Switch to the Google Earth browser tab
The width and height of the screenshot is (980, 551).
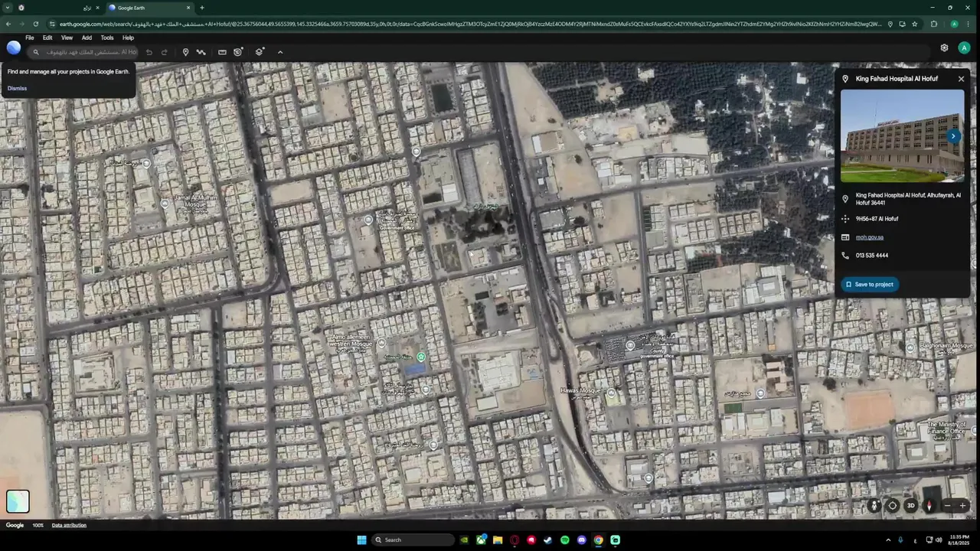[x=149, y=8]
